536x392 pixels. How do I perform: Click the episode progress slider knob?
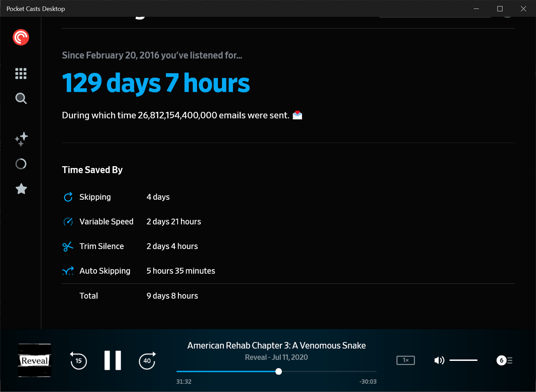pos(279,372)
